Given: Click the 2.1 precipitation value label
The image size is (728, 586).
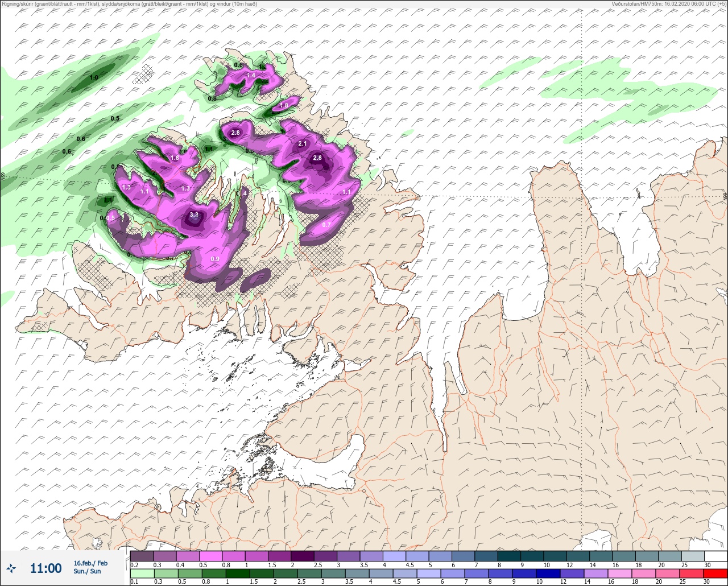Looking at the screenshot, I should [x=303, y=144].
